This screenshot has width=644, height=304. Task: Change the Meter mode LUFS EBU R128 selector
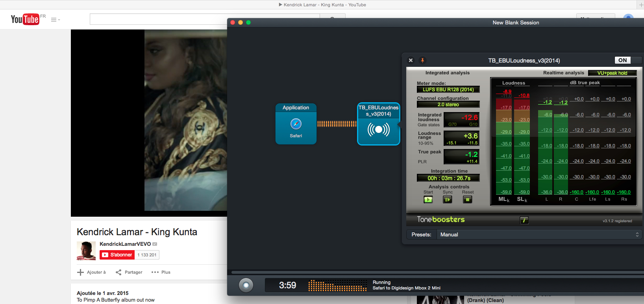point(448,89)
